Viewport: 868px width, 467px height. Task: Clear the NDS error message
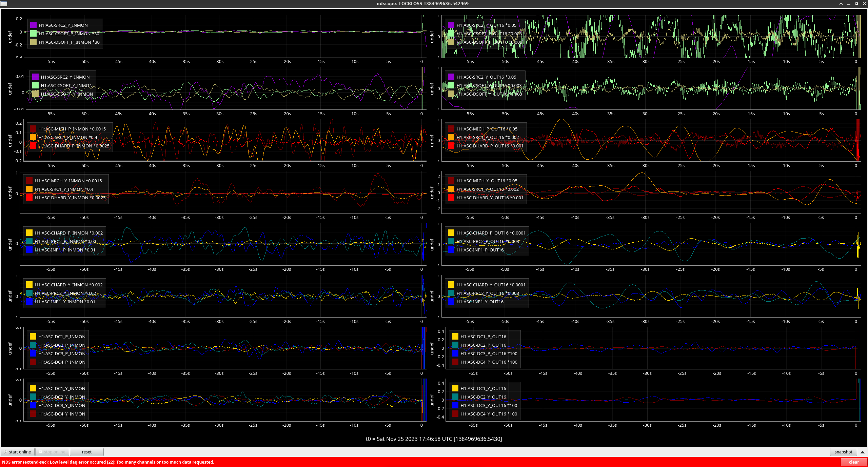pos(853,462)
